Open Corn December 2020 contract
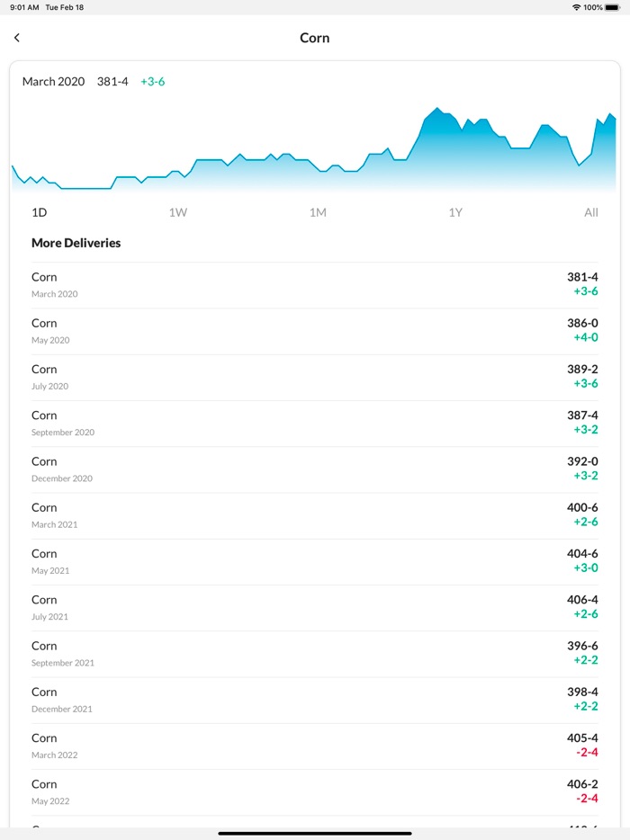 [315, 469]
